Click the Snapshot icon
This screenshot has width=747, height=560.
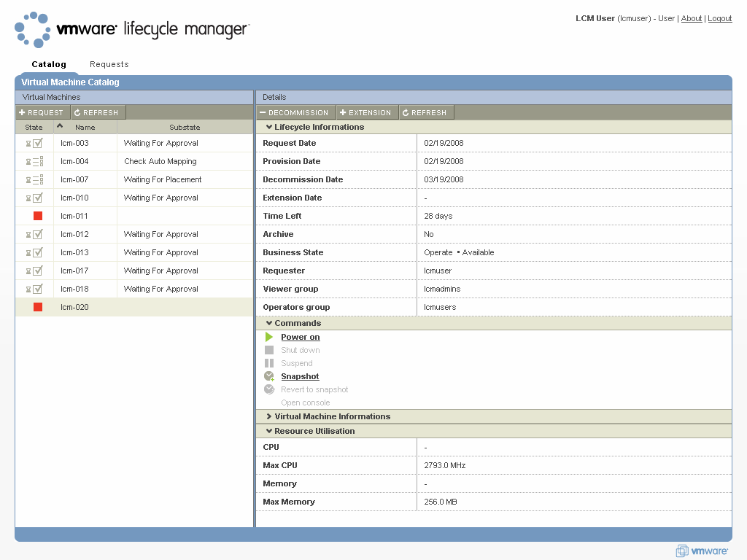point(269,376)
